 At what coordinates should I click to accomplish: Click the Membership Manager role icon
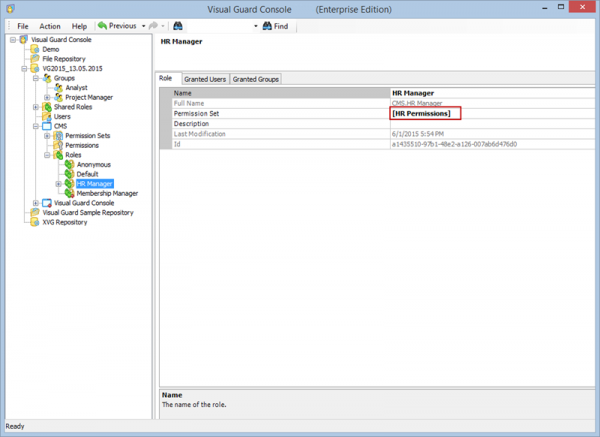69,193
